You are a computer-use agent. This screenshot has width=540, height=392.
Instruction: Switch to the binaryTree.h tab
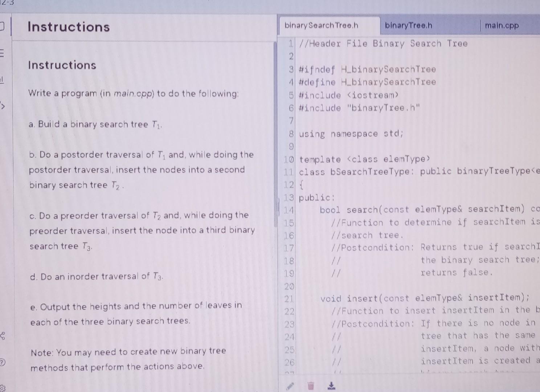(x=409, y=25)
